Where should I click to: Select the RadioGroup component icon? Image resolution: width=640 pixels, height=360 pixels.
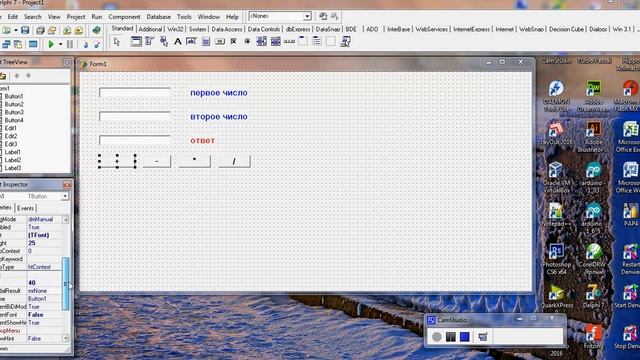pos(317,42)
